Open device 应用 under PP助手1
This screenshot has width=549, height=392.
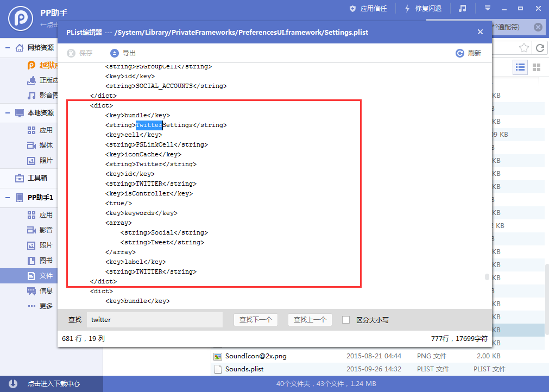[x=40, y=215]
